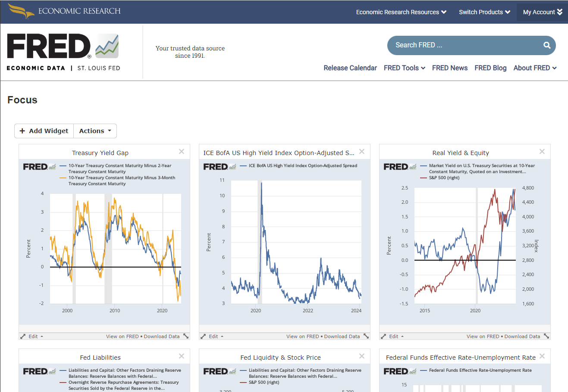Click Download Data on Treasury Yield Gap widget
568x392 pixels.
click(x=162, y=336)
